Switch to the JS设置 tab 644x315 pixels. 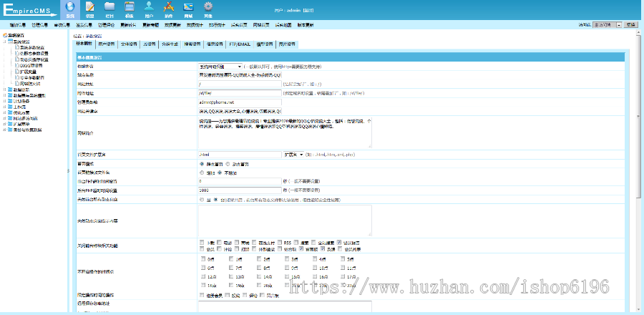150,44
